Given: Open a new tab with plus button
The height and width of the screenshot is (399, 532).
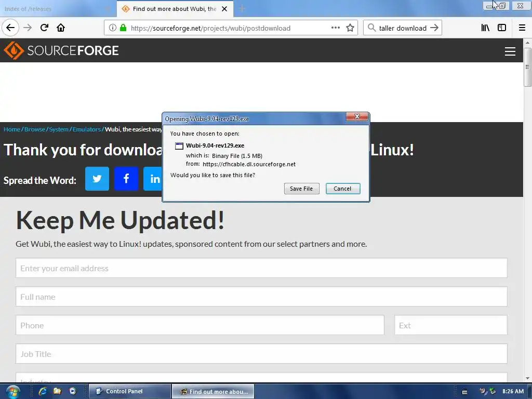Looking at the screenshot, I should [242, 9].
